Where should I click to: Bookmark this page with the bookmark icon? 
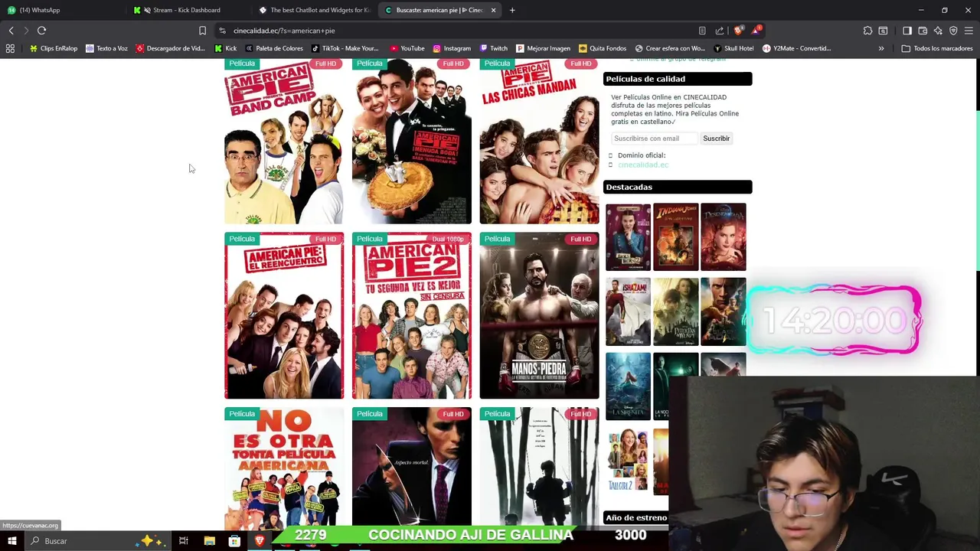tap(202, 31)
